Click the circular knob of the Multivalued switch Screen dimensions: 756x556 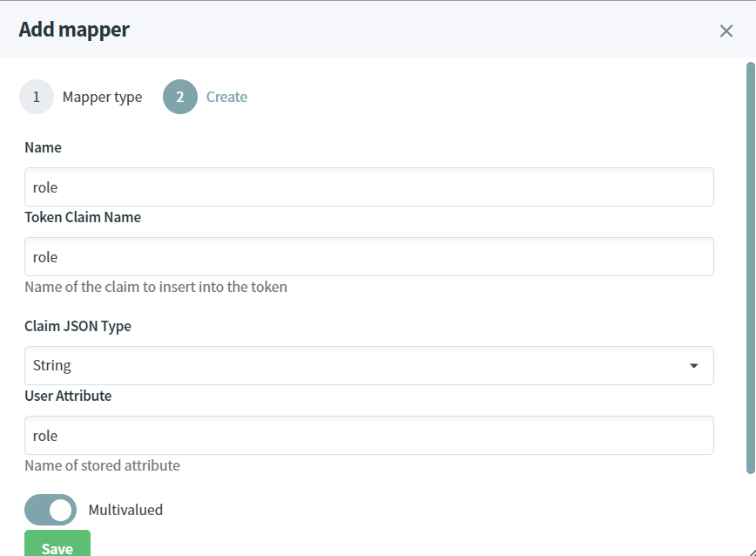[59, 509]
